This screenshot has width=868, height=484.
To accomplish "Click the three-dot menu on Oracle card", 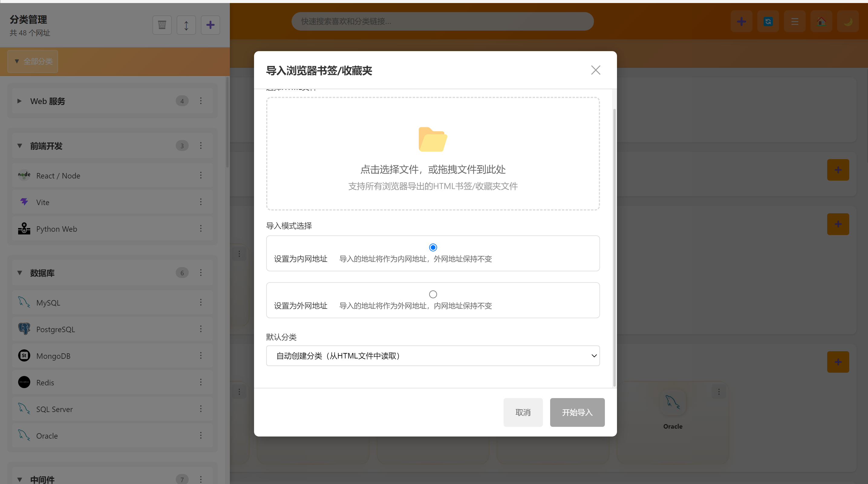I will tap(719, 392).
